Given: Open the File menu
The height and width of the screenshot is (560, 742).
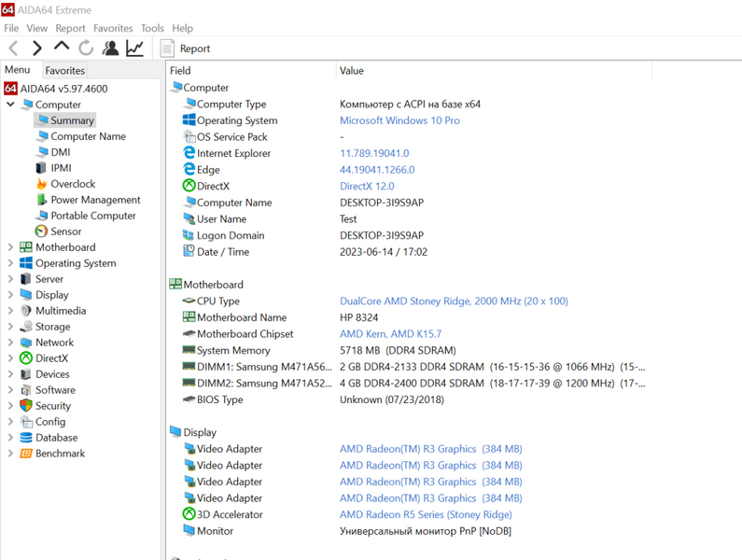Looking at the screenshot, I should (x=11, y=28).
